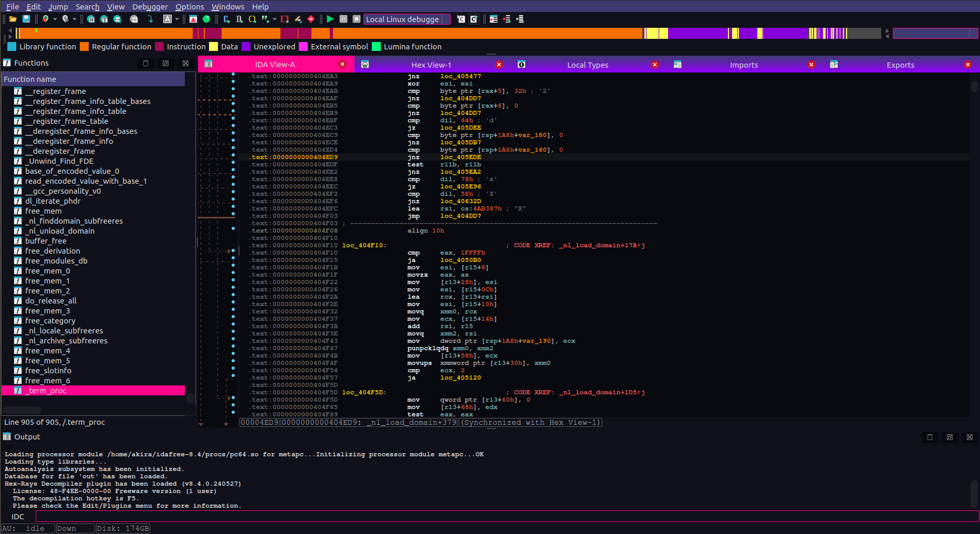This screenshot has width=980, height=534.
Task: Open the Jump menu
Action: click(58, 6)
